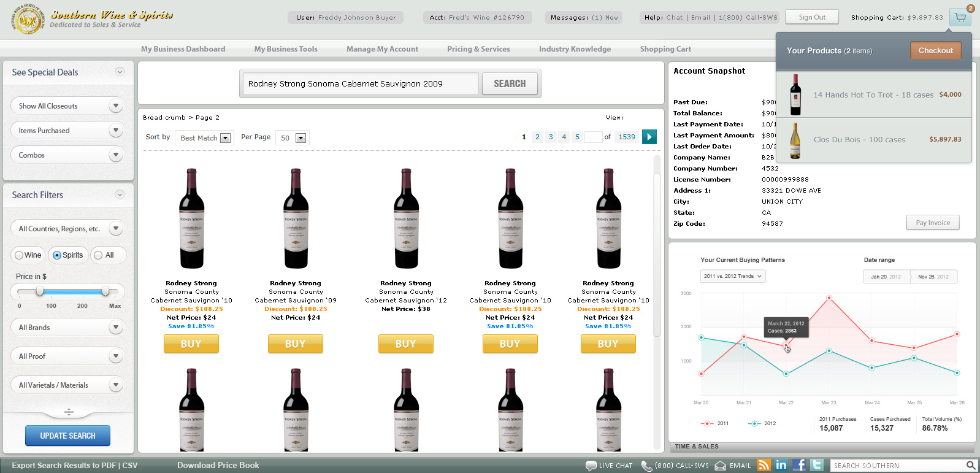Image resolution: width=980 pixels, height=473 pixels.
Task: Click the envelope Email icon in footer
Action: coord(720,466)
